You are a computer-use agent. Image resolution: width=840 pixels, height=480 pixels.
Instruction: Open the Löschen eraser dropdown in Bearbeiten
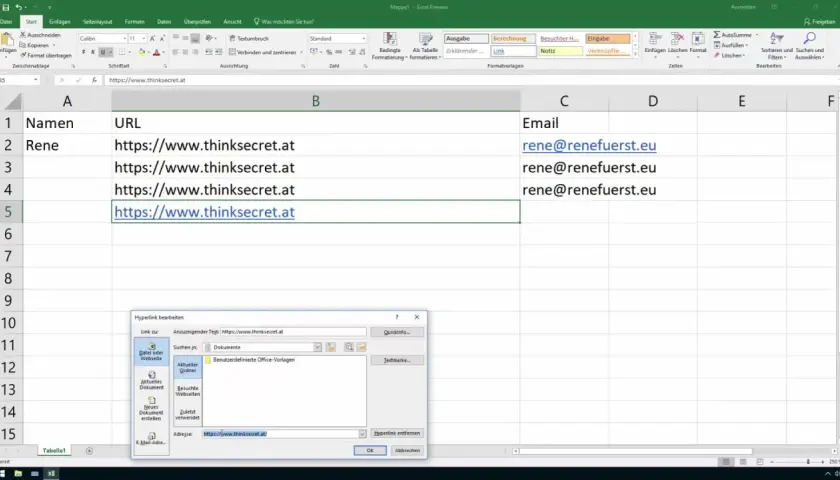point(729,55)
